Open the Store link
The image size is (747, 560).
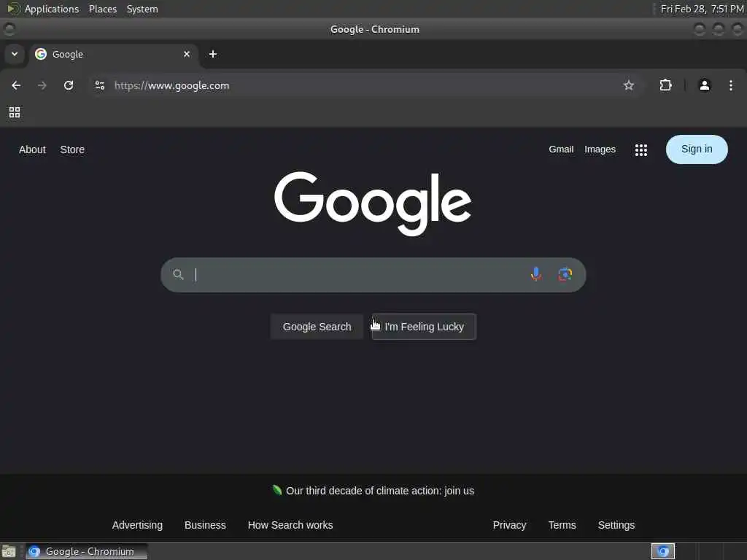pos(72,149)
